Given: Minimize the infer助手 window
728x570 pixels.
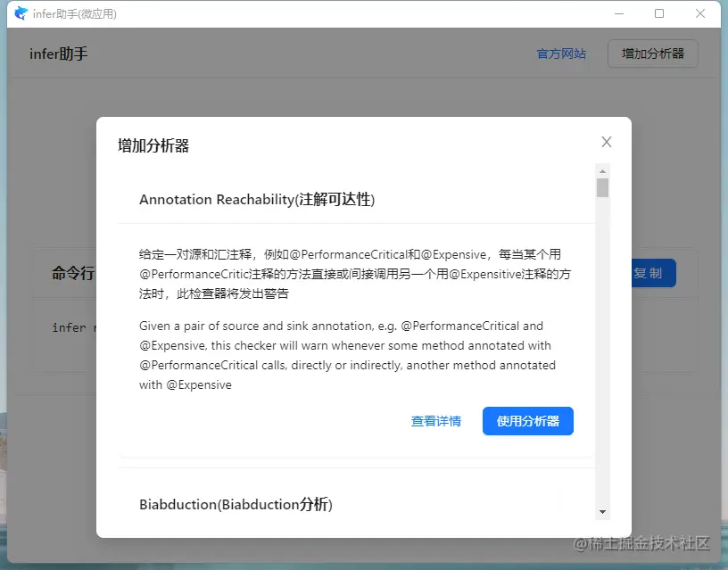Looking at the screenshot, I should (619, 14).
